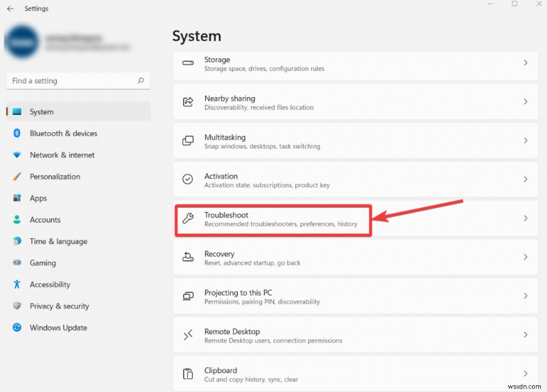Expand Nearby sharing chevron
The width and height of the screenshot is (547, 392).
point(525,101)
